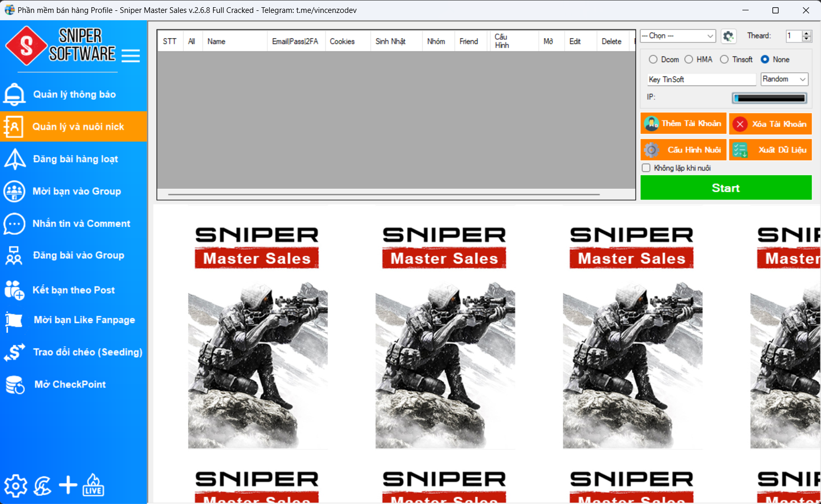The image size is (821, 504).
Task: Click the LIVE icon in sidebar footer
Action: tap(94, 485)
